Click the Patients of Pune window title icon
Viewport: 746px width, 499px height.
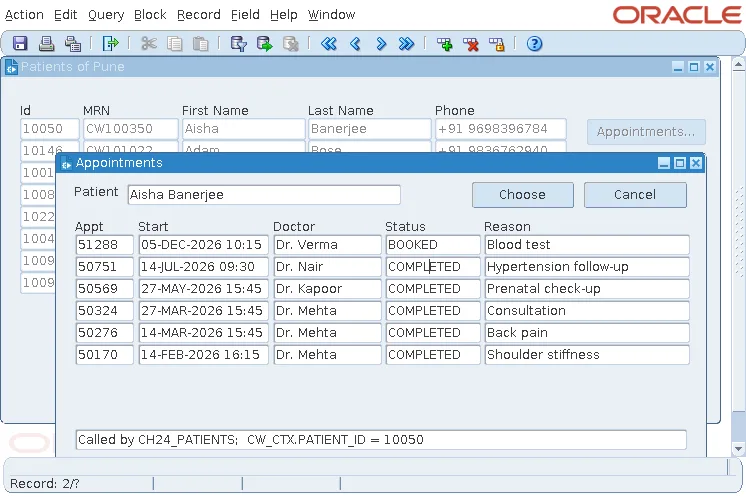coord(11,67)
